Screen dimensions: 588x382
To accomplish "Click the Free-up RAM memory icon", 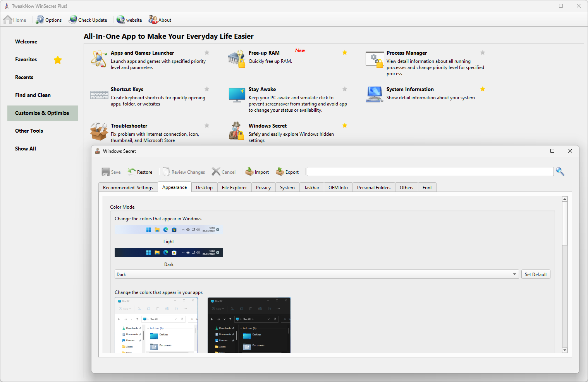I will coord(236,59).
